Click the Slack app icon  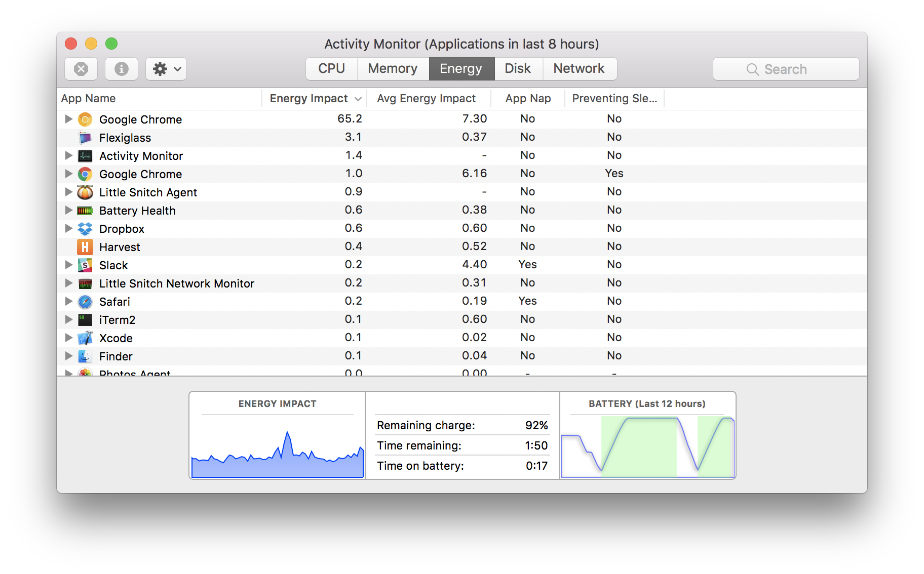point(85,265)
